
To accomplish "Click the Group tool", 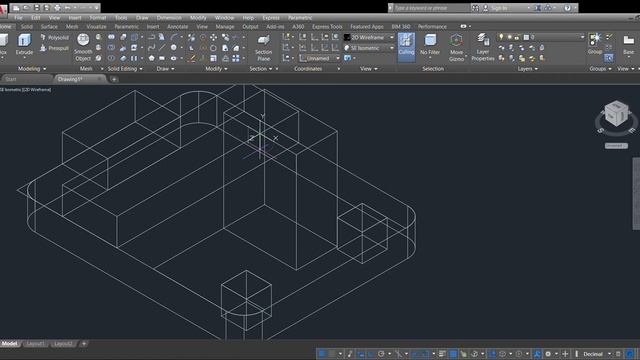I will pos(595,44).
